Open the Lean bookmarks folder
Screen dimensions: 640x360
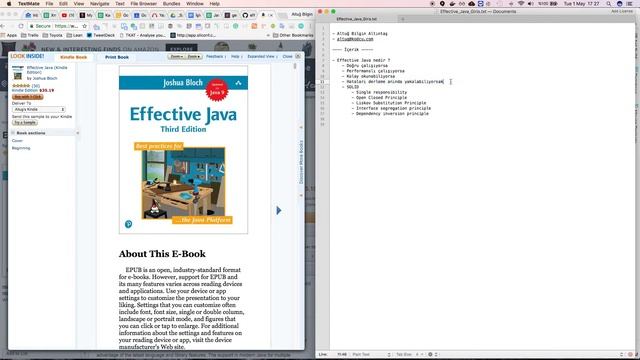(74, 36)
